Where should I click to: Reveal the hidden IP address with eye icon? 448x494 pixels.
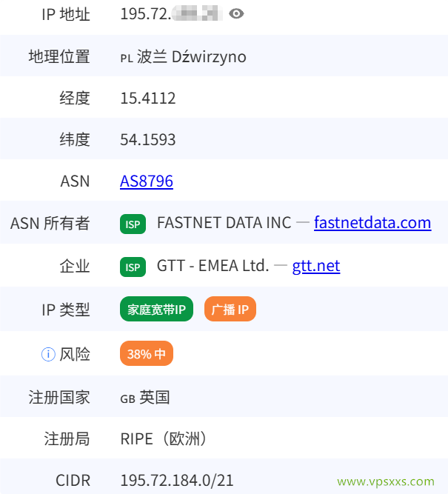pos(236,13)
